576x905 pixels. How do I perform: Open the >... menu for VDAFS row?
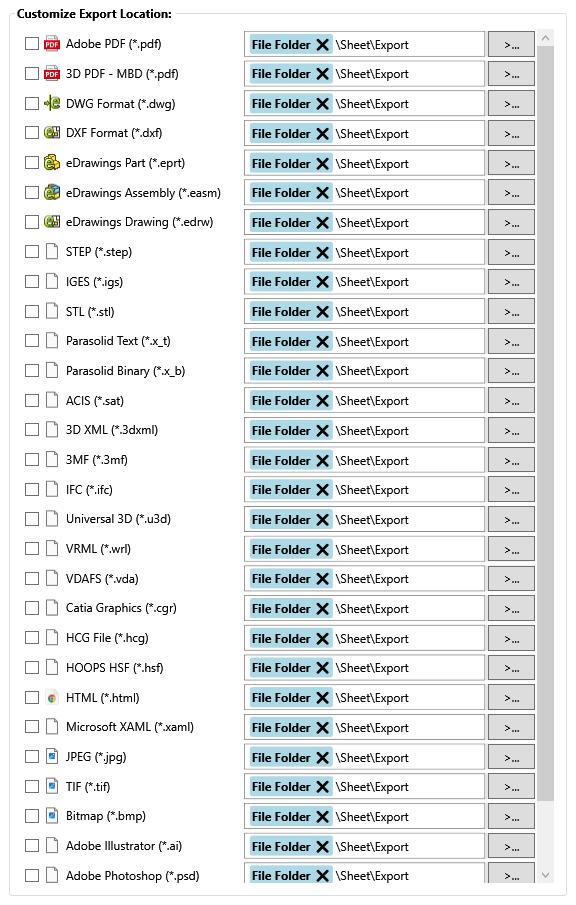[x=511, y=579]
